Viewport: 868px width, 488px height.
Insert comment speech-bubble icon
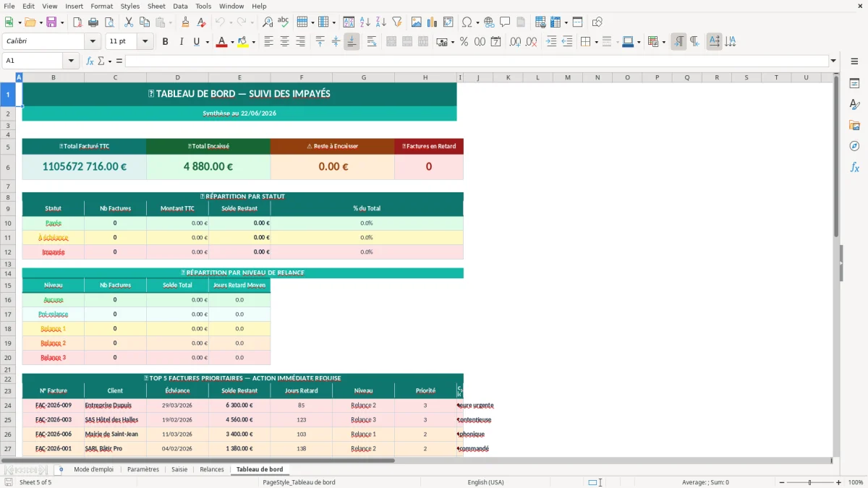[x=505, y=22]
